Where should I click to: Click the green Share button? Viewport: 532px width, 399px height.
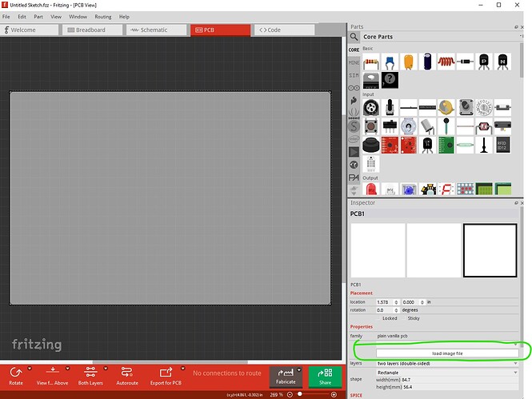click(325, 377)
